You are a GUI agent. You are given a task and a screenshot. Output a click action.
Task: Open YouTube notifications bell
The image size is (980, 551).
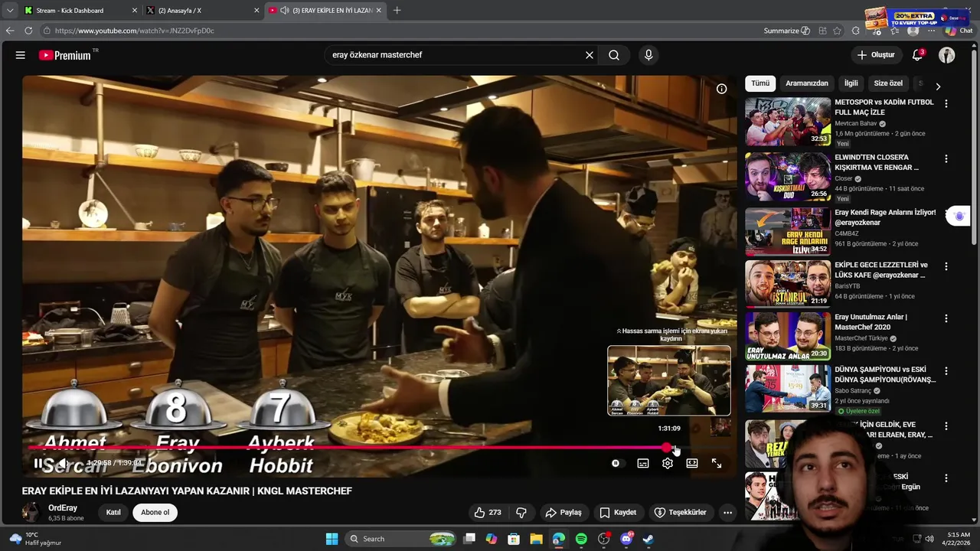(917, 55)
